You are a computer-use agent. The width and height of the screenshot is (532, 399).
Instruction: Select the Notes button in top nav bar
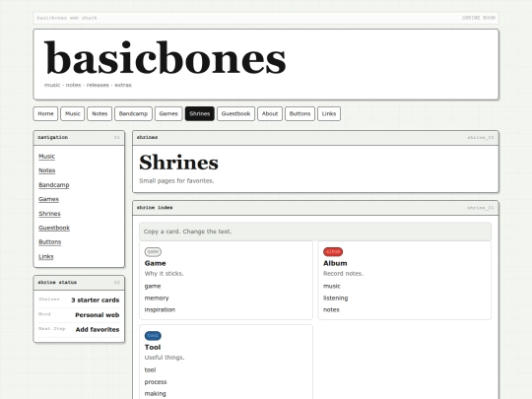coord(100,113)
